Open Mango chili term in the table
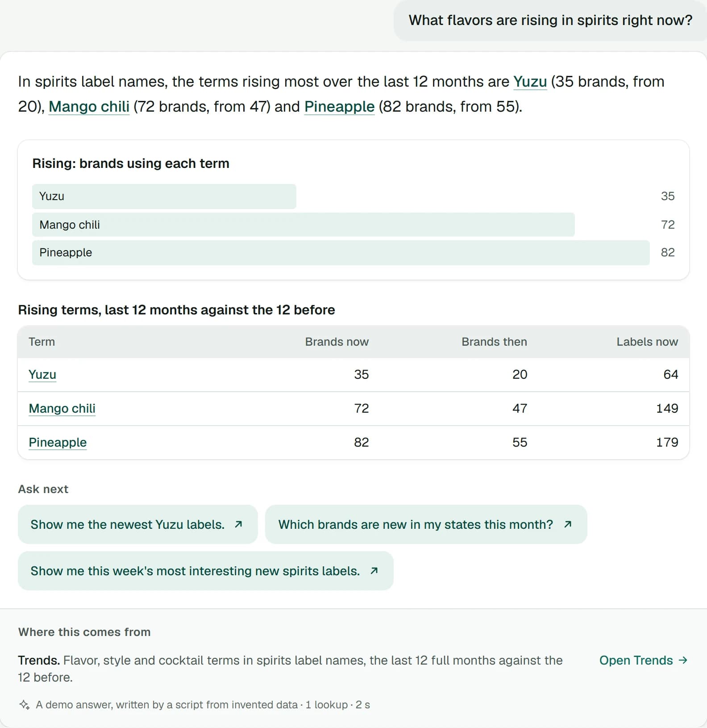The width and height of the screenshot is (707, 728). point(62,408)
